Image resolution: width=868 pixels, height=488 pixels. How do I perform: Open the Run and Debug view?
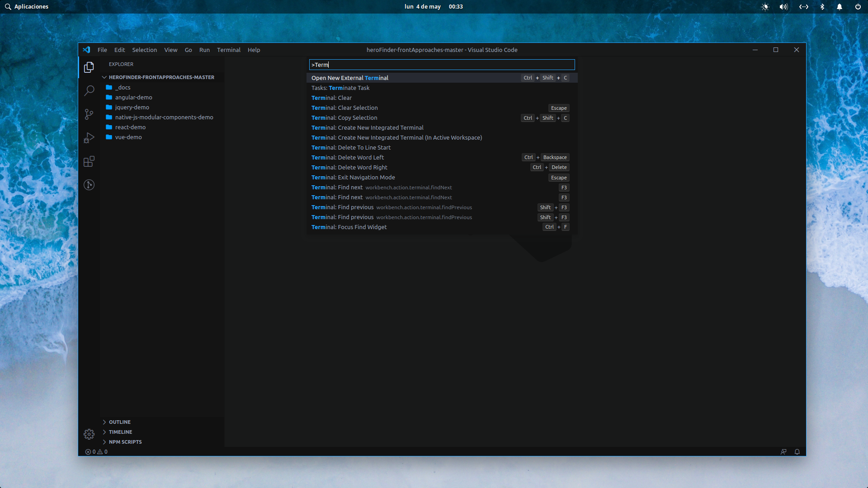click(x=89, y=138)
